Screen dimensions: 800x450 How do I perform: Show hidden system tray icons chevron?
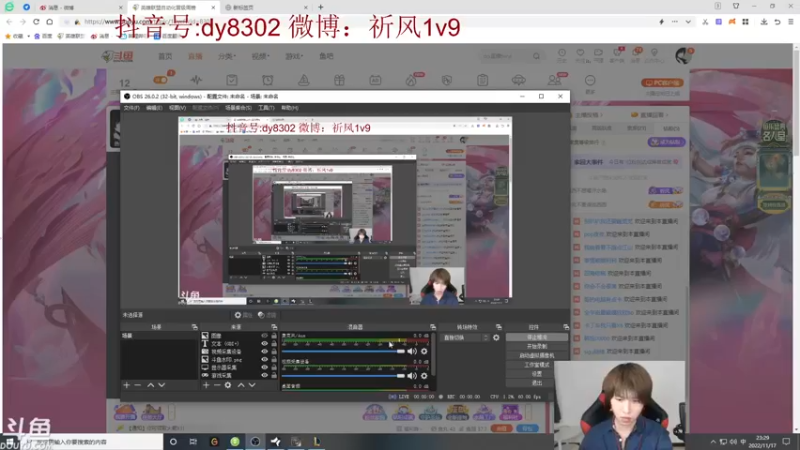(x=713, y=442)
